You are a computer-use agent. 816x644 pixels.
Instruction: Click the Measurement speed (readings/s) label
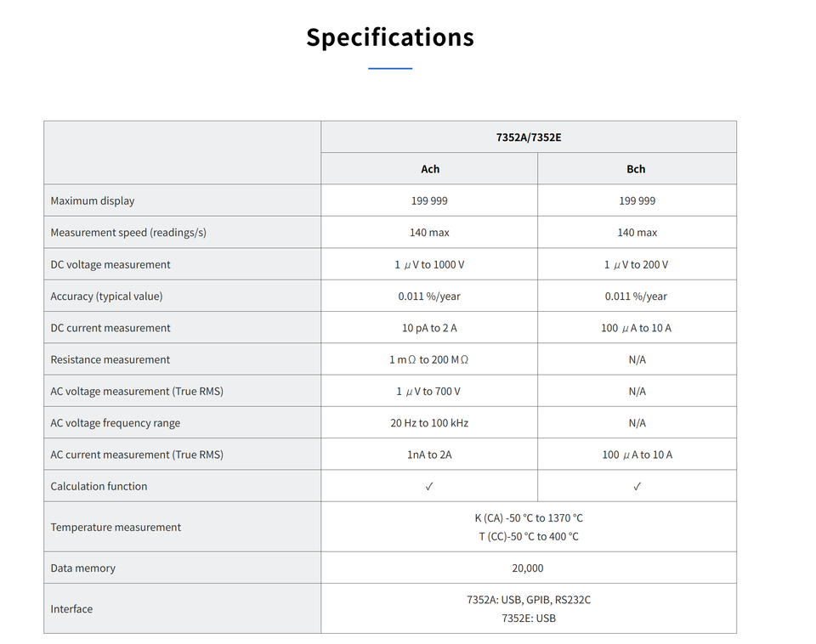tap(128, 233)
